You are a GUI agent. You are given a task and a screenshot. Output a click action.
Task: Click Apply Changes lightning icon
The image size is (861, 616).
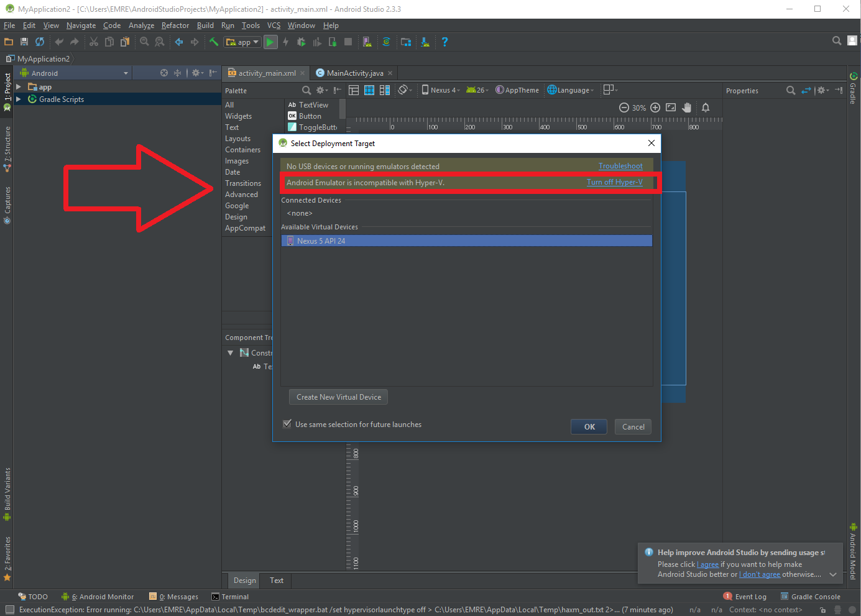(285, 42)
